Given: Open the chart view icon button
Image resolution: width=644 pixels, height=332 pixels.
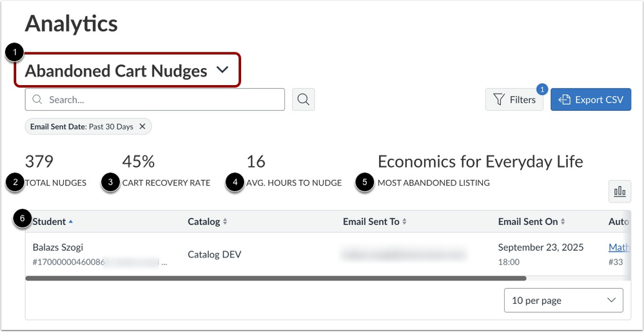Looking at the screenshot, I should click(x=620, y=191).
